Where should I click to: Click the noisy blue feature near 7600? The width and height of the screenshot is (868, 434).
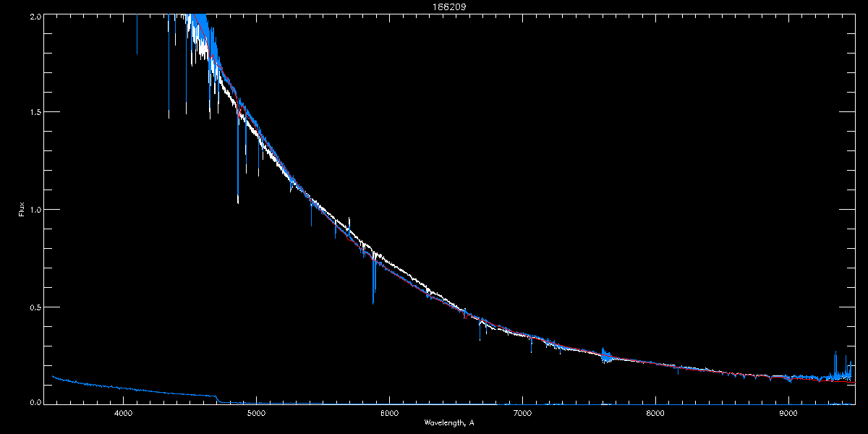point(606,354)
